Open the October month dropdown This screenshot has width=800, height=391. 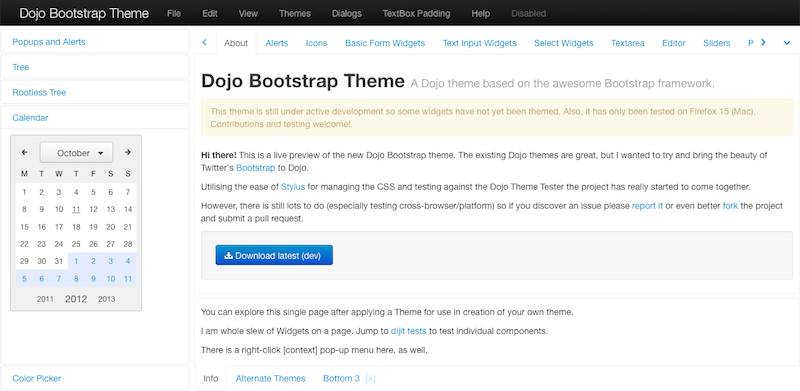tap(77, 153)
